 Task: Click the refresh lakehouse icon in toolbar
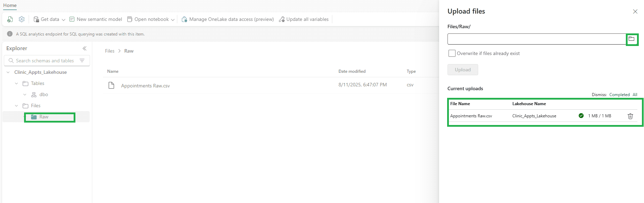[x=10, y=19]
